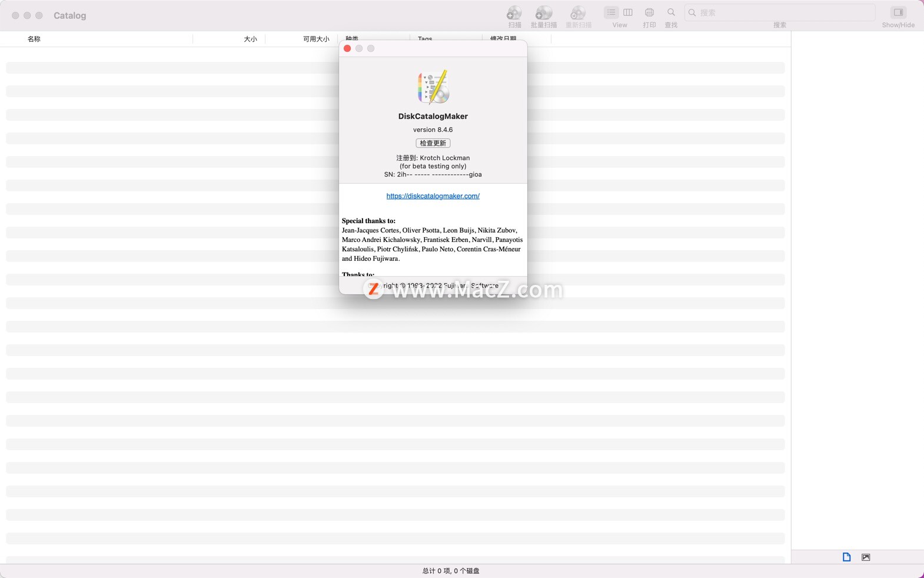Select the image preview icon in sidebar footer
The image size is (924, 578).
pos(866,557)
